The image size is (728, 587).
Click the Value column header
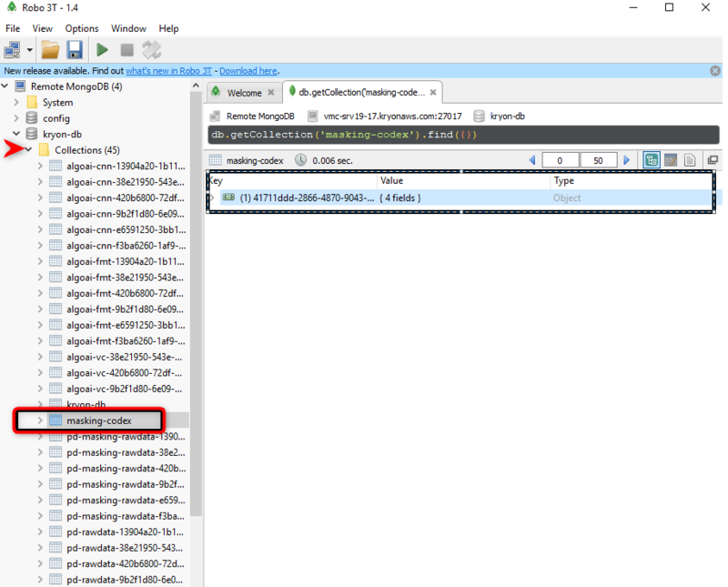pos(463,181)
